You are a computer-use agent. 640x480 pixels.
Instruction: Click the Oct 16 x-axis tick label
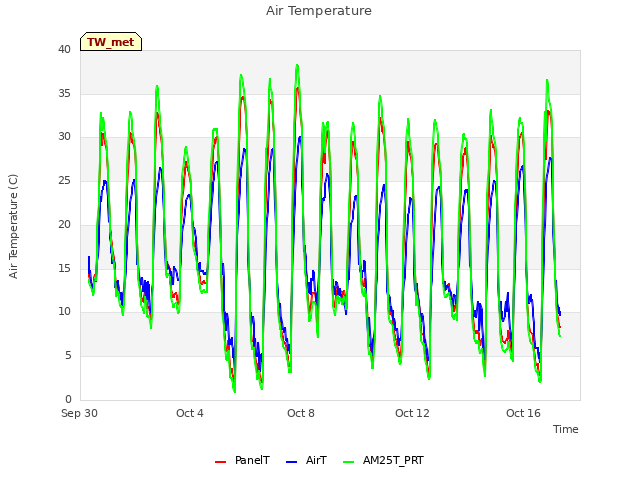[x=523, y=413]
